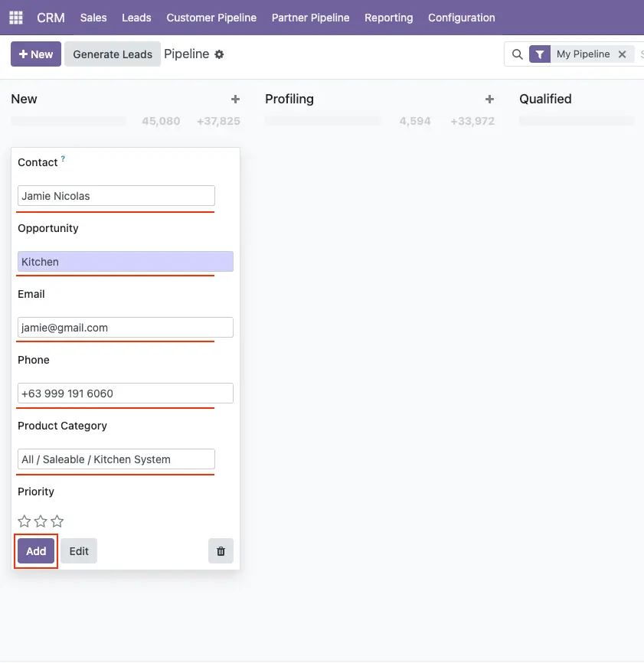
Task: Set priority to one star
Action: tap(25, 521)
